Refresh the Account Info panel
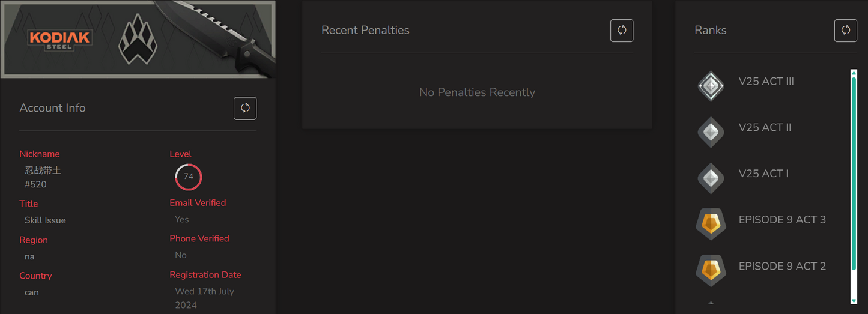This screenshot has height=314, width=868. coord(245,108)
